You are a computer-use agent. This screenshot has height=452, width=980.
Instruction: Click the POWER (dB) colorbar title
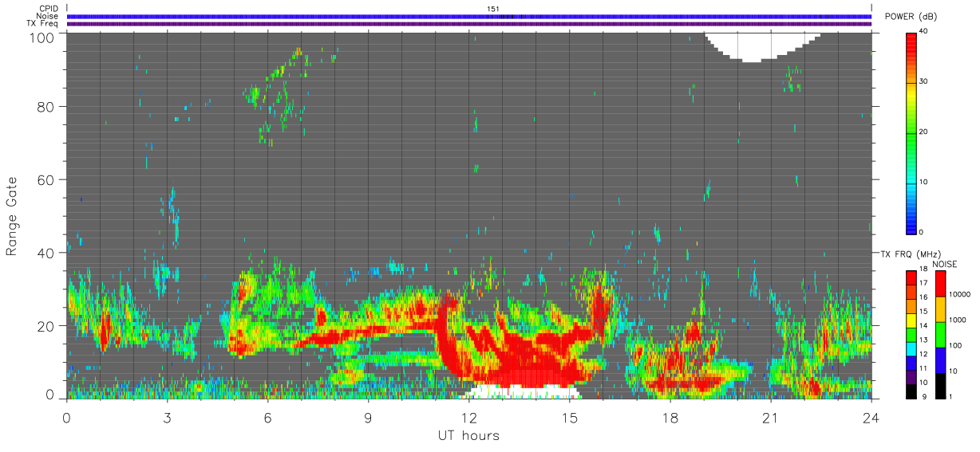(x=911, y=17)
